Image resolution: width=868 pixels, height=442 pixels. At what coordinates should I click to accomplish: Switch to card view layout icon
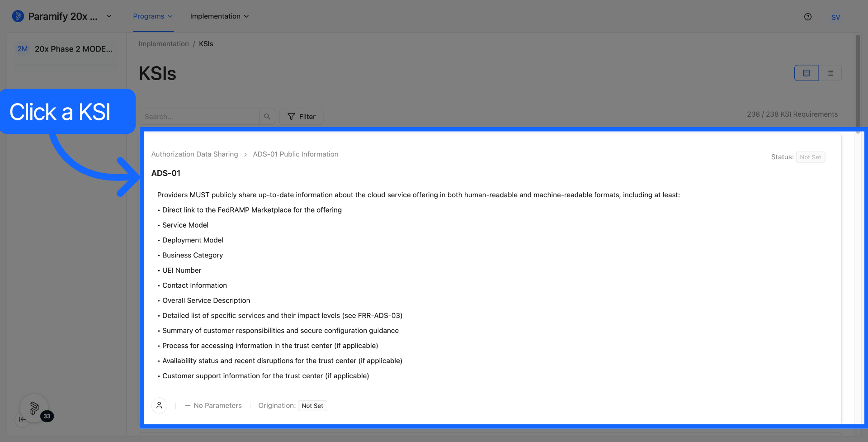(807, 73)
